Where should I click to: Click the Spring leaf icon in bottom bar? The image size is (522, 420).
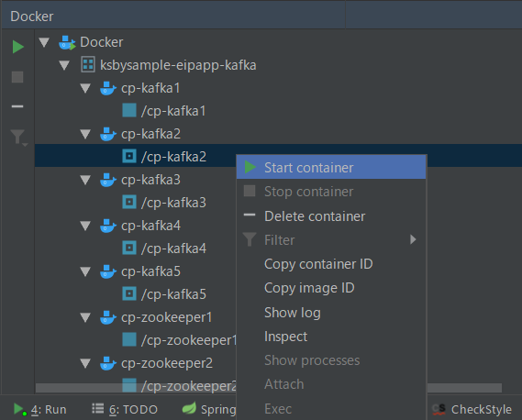tap(189, 408)
